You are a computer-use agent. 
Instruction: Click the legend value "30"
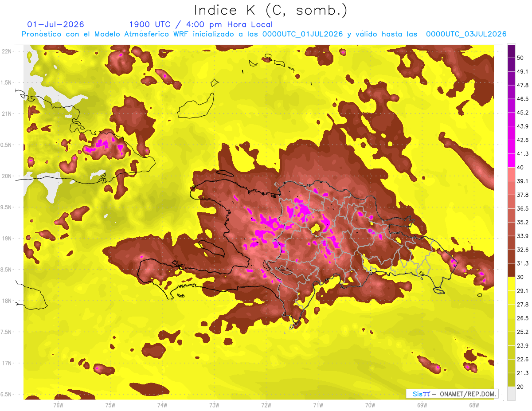(520, 277)
